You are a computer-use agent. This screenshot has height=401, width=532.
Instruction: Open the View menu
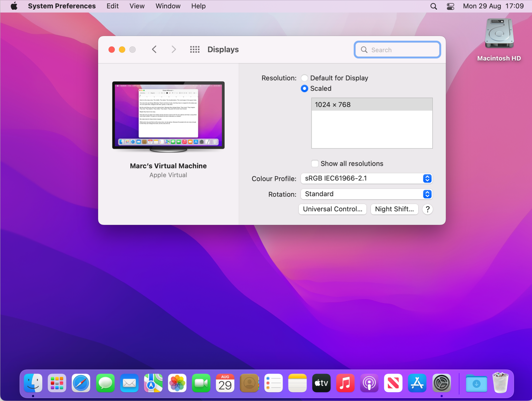[137, 6]
